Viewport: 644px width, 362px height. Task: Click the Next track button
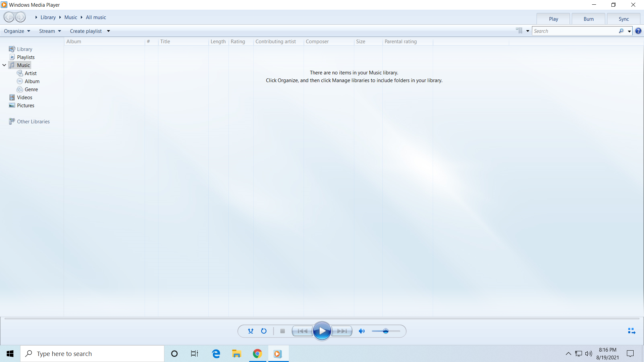coord(342,331)
